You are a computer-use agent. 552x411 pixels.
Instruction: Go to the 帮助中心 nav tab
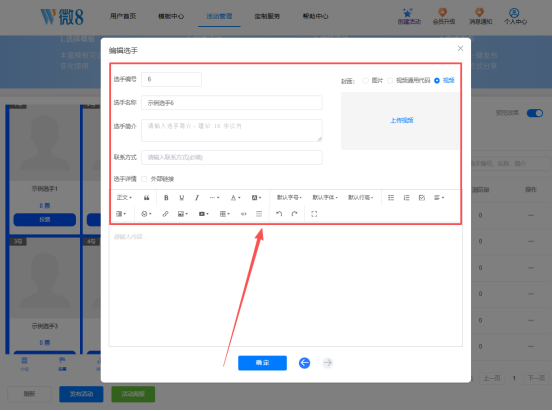[315, 16]
